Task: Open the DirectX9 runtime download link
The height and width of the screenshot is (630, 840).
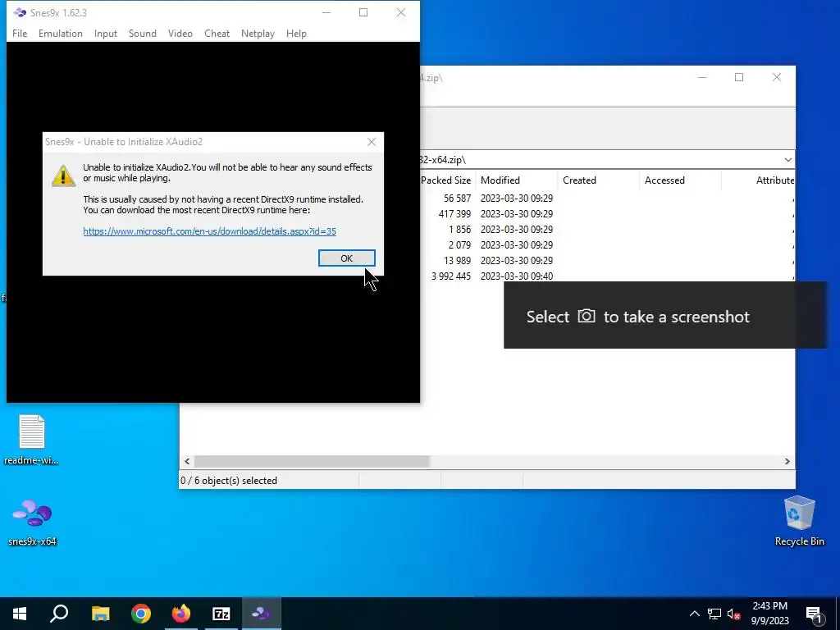Action: [x=209, y=231]
